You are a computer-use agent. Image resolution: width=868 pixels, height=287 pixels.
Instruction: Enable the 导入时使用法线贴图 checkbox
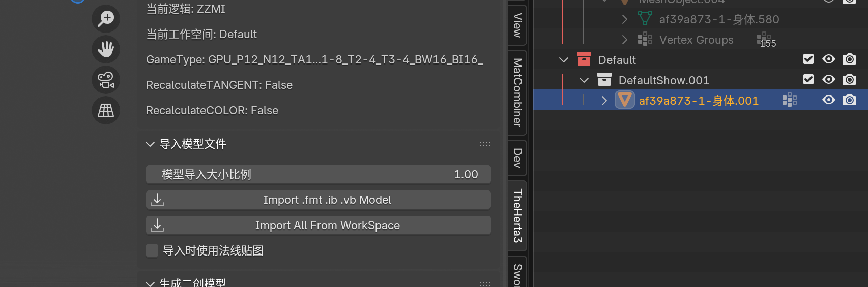coord(152,250)
